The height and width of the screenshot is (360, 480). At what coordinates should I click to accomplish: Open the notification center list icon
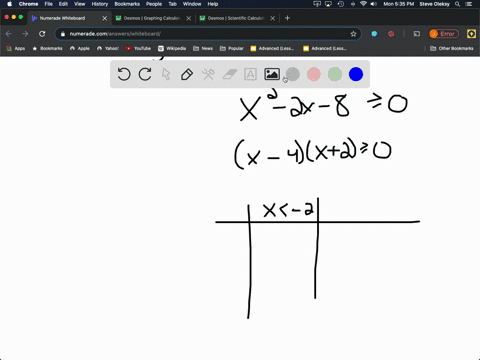pyautogui.click(x=469, y=4)
